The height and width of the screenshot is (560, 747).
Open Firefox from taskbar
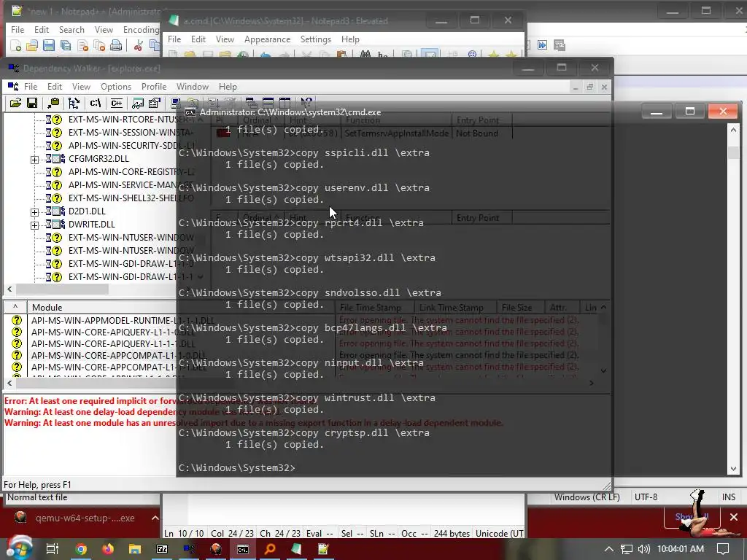tap(108, 549)
